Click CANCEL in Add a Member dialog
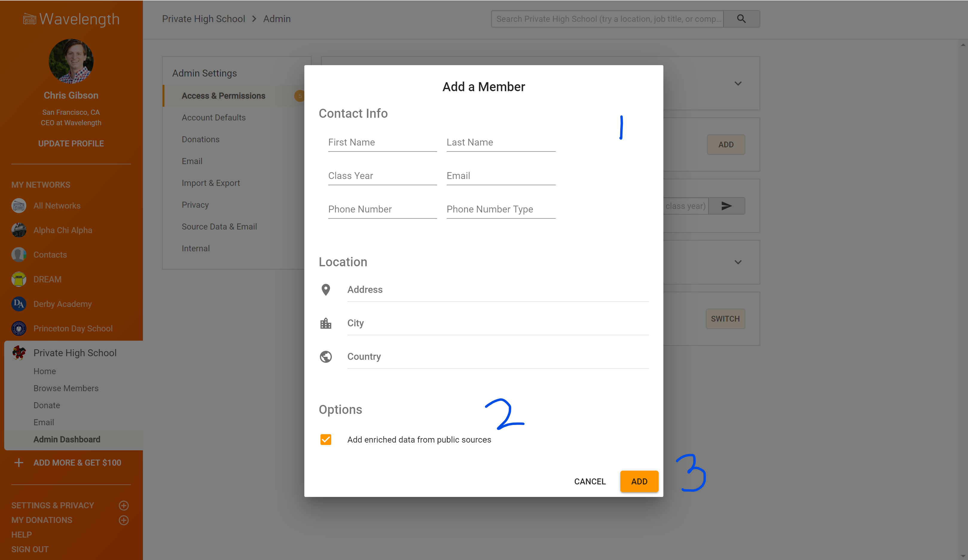The height and width of the screenshot is (560, 968). tap(590, 481)
